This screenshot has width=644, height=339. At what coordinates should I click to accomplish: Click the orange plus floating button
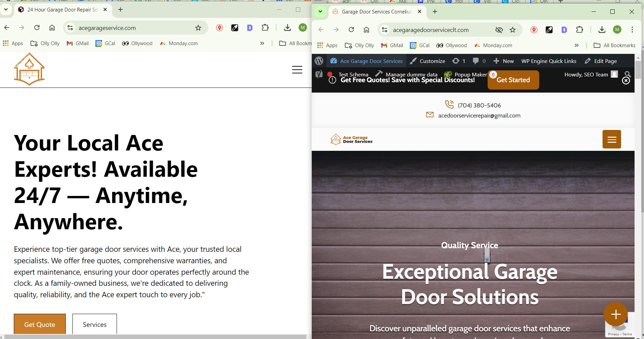(x=615, y=314)
